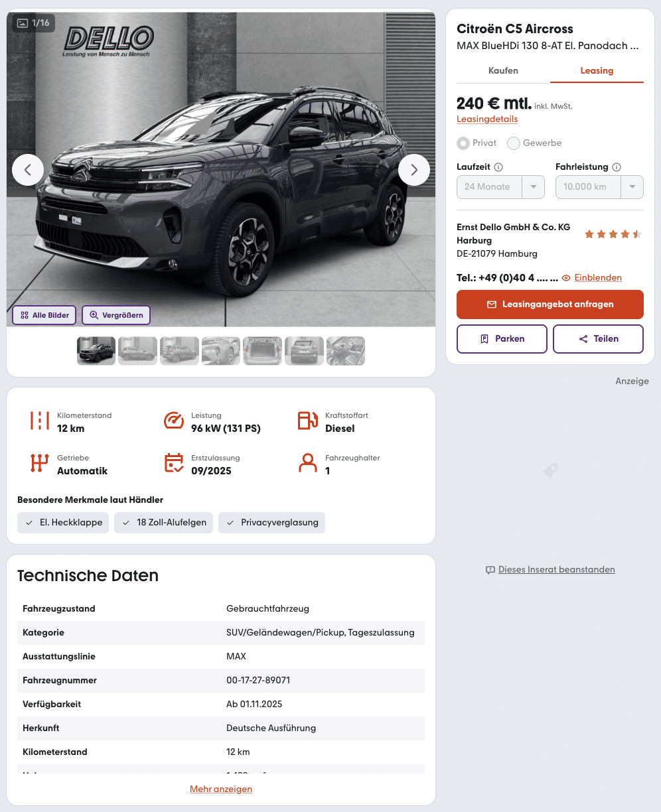Image resolution: width=661 pixels, height=812 pixels.
Task: Show the next car photo
Action: tap(414, 170)
